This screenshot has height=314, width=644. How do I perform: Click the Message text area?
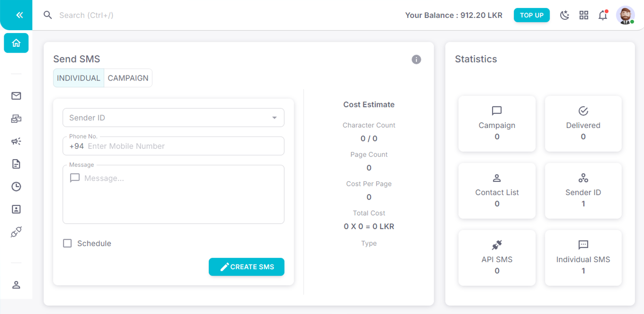[173, 194]
